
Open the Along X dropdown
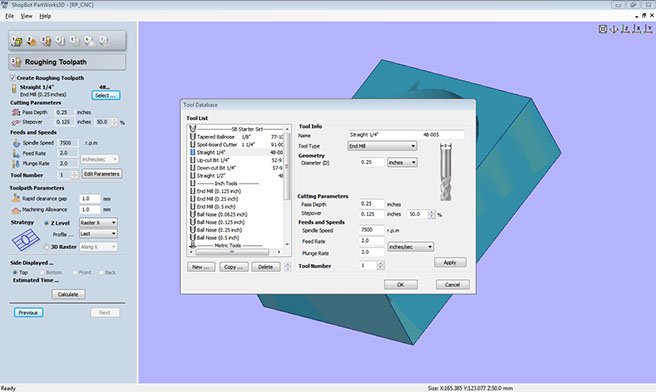click(98, 247)
